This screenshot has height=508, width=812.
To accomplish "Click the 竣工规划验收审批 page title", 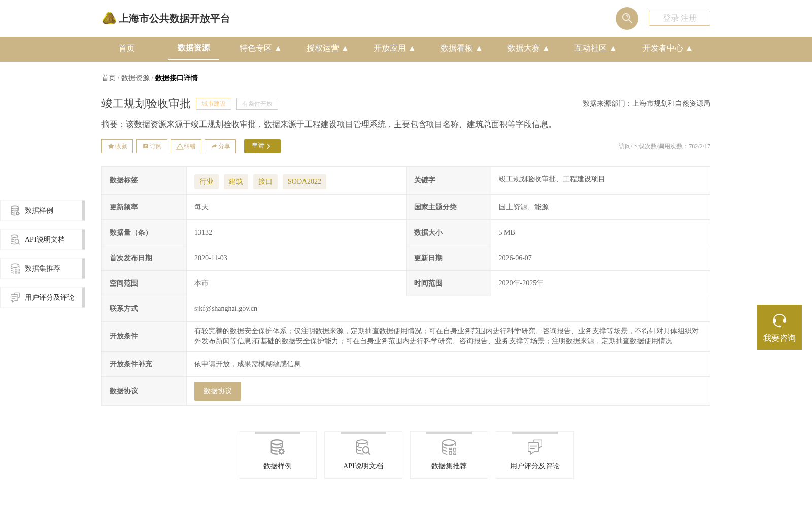I will pos(146,104).
